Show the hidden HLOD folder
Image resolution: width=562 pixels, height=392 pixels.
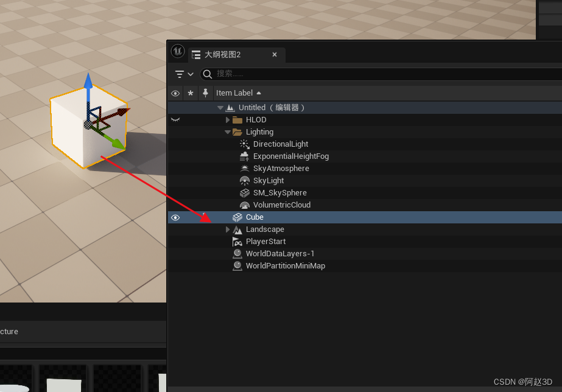tap(175, 120)
